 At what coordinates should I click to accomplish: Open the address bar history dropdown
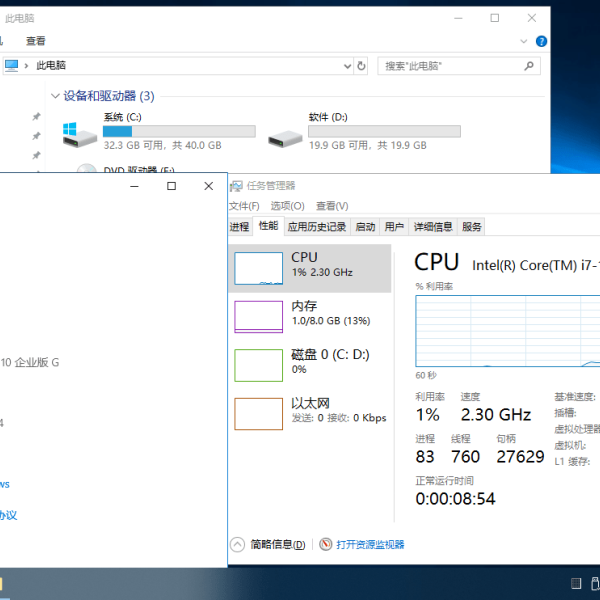pyautogui.click(x=347, y=66)
